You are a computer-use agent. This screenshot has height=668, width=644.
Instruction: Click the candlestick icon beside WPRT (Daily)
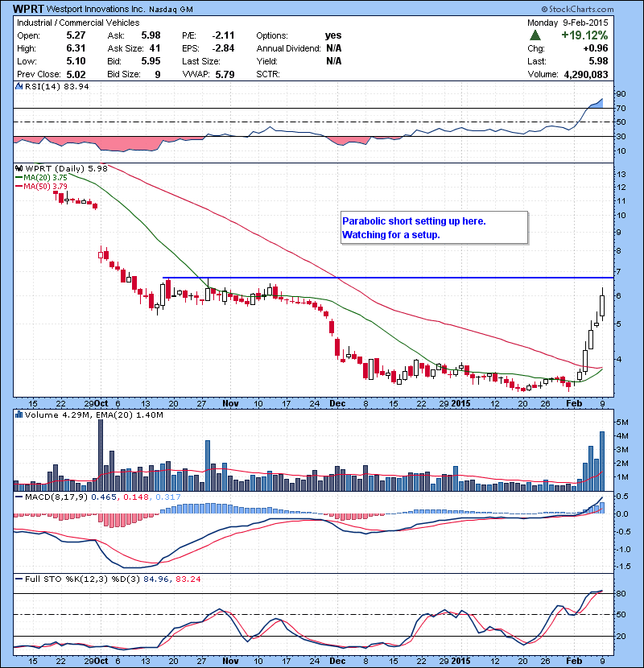click(x=19, y=168)
